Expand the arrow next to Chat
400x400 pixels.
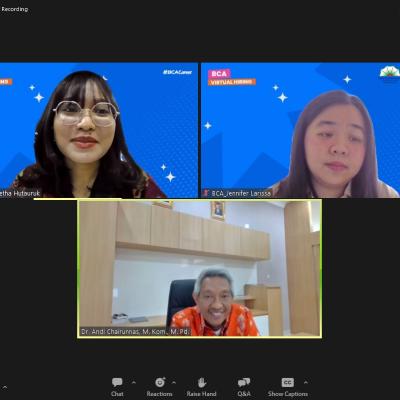[134, 382]
